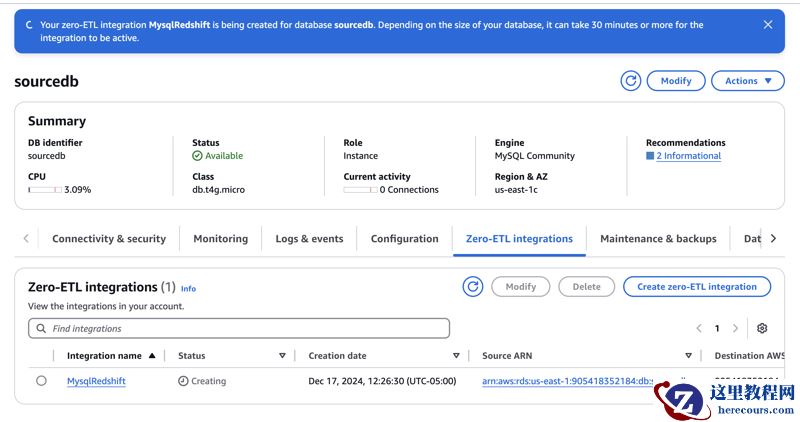Select the Zero-ETL integrations tab
Viewport: 800px width, 422px height.
[x=519, y=238]
